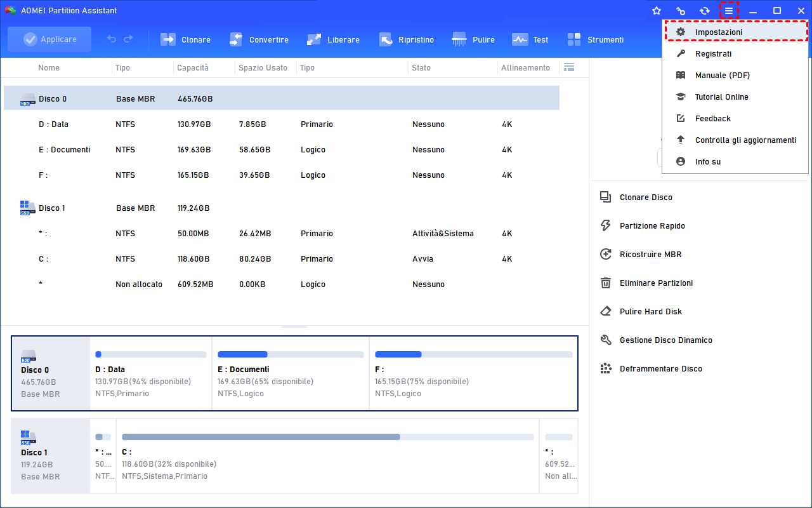Open Tutorial Online from the menu
The image size is (812, 508).
pos(735,97)
